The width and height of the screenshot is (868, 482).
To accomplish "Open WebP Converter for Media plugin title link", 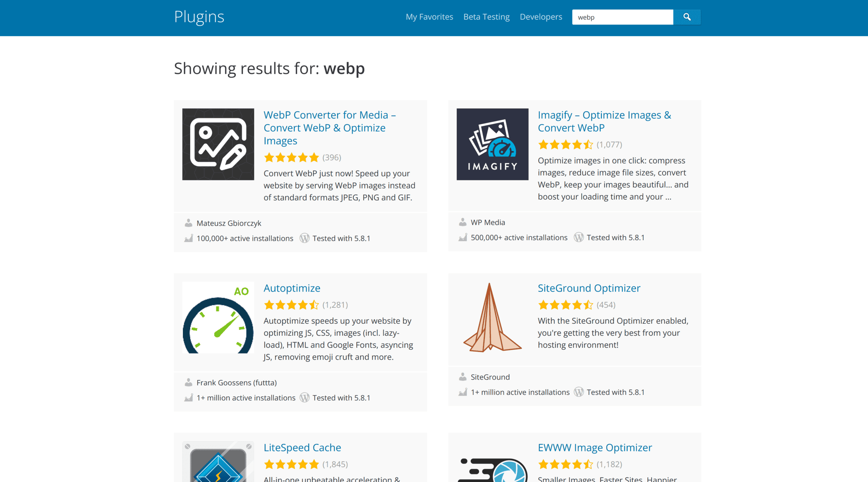I will click(x=330, y=128).
